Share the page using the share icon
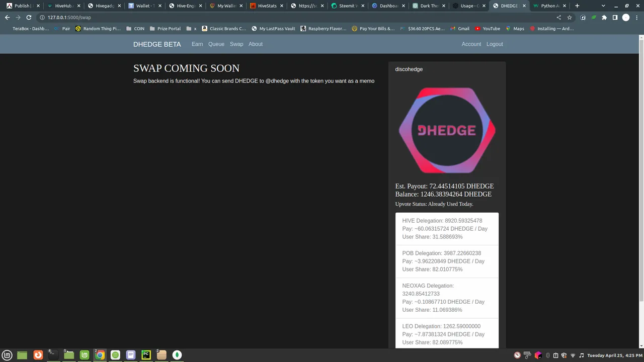This screenshot has height=362, width=644. [558, 17]
